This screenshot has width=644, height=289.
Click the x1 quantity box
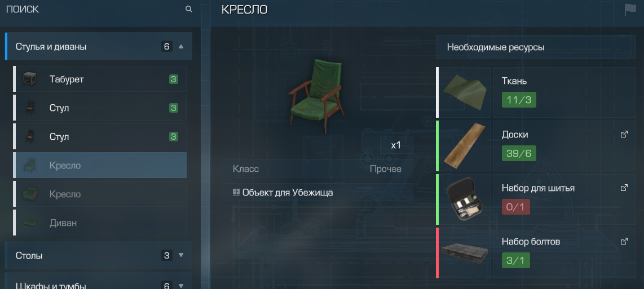coord(396,145)
